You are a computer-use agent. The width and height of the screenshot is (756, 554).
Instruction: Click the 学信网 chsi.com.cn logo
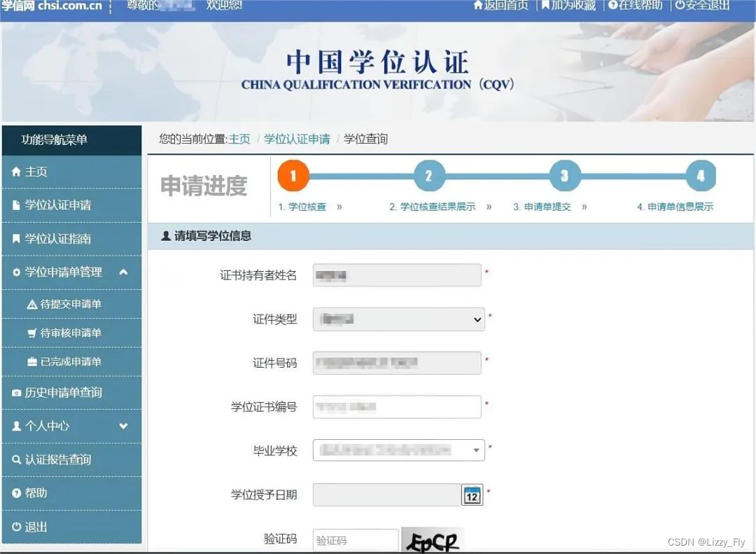click(52, 6)
